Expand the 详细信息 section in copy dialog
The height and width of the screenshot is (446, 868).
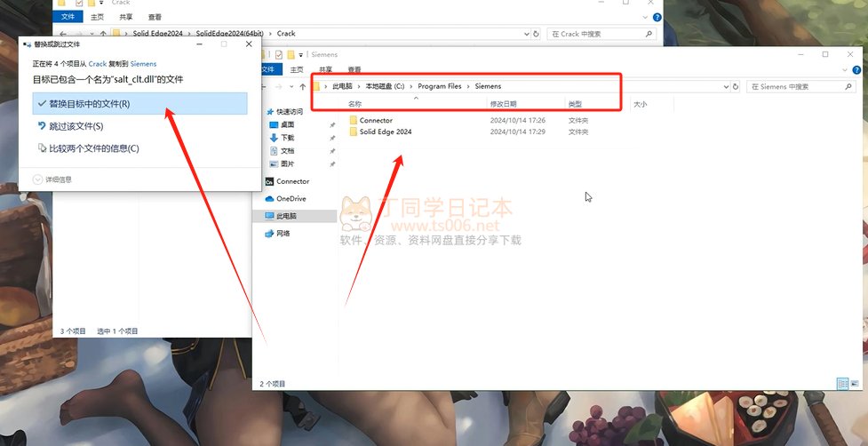[52, 179]
